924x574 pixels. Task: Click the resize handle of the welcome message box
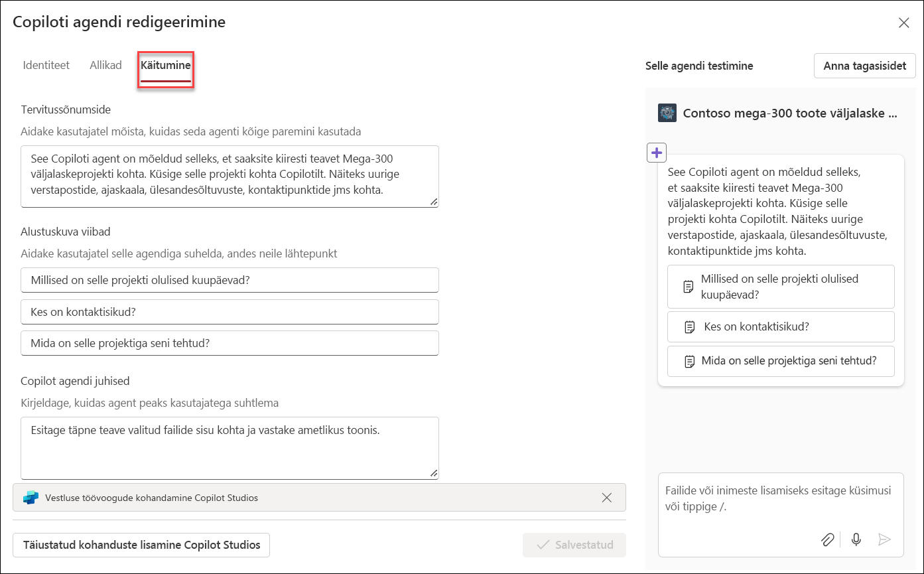(434, 202)
